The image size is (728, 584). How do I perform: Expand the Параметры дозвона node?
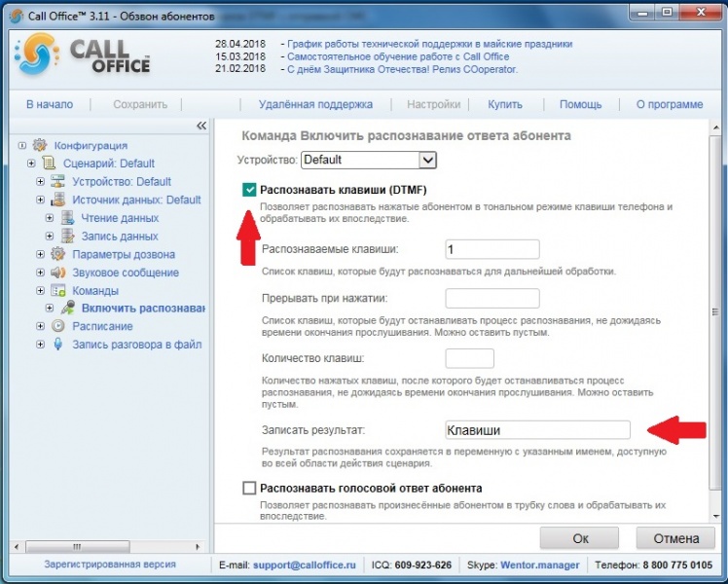click(x=41, y=254)
